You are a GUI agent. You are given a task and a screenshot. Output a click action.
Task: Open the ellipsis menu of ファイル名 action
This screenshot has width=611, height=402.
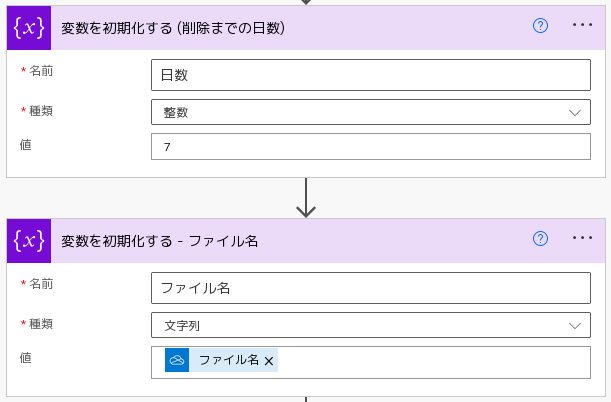point(582,238)
